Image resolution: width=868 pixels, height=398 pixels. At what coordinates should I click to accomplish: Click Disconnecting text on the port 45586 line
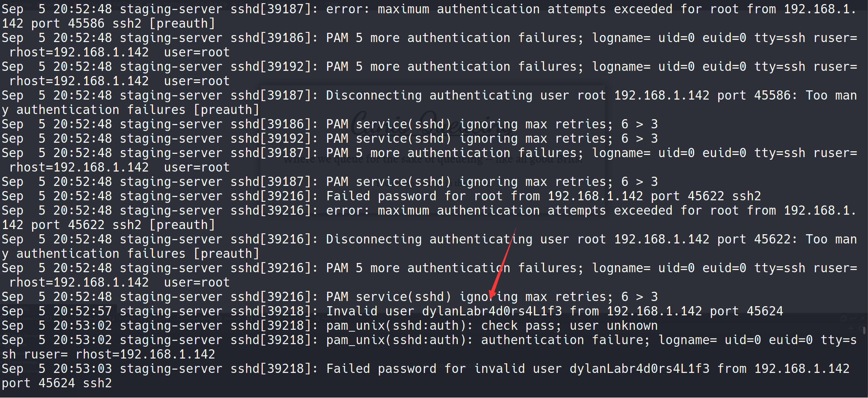(x=374, y=96)
